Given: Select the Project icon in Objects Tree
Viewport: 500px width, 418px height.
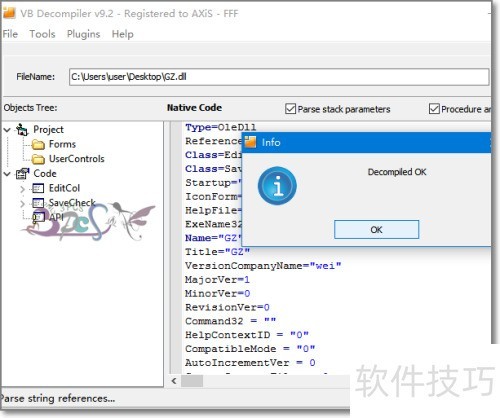Looking at the screenshot, I should 22,130.
